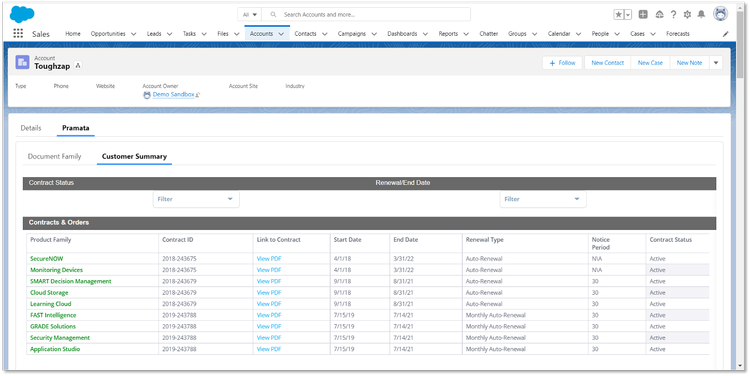Switch to the Pramata tab
The image size is (750, 376).
[76, 128]
